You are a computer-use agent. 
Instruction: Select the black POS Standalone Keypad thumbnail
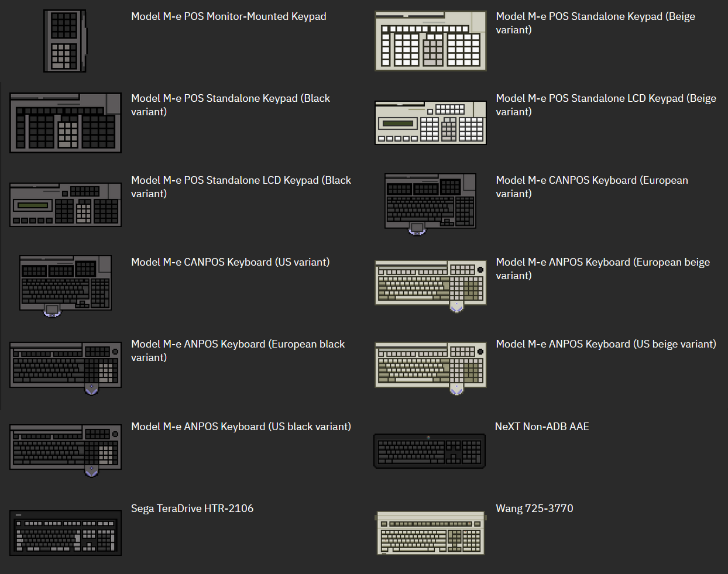65,122
